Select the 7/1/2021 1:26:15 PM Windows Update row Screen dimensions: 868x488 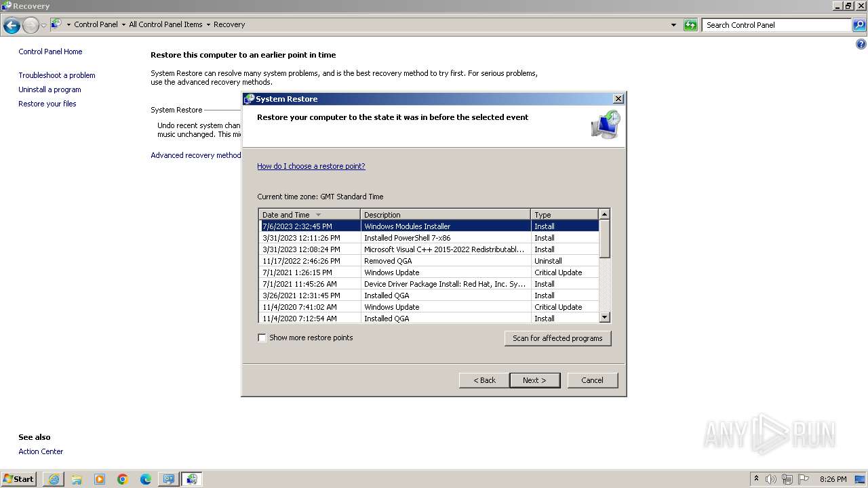coord(429,272)
